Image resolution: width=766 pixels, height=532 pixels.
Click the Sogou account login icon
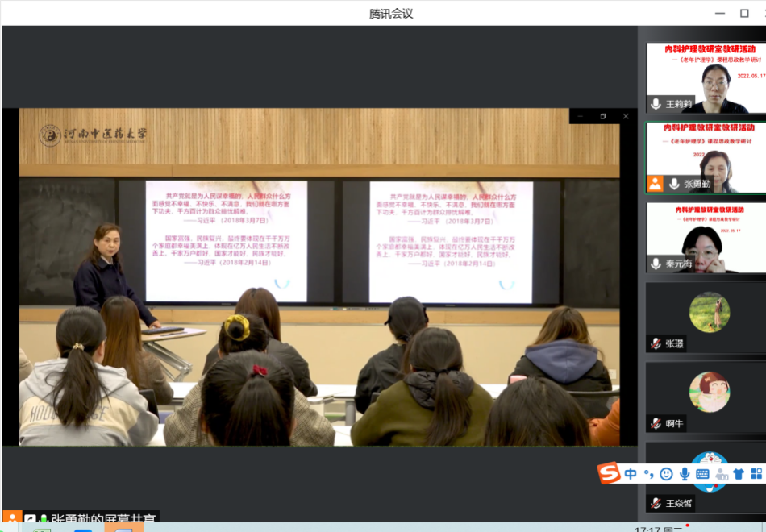[x=721, y=474]
